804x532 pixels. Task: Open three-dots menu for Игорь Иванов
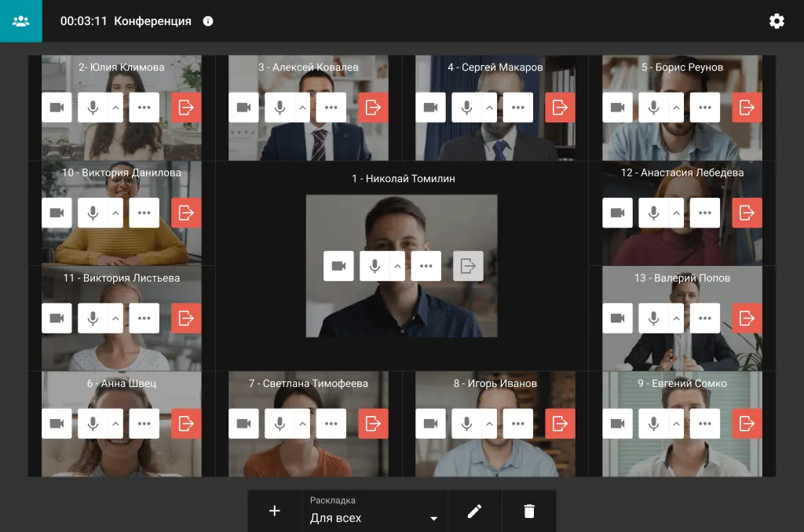click(x=517, y=424)
